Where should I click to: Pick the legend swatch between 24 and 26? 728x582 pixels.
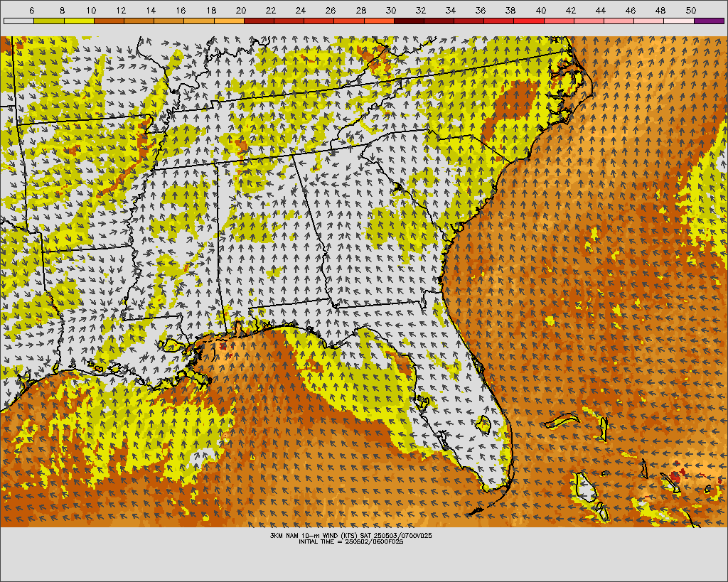point(319,21)
